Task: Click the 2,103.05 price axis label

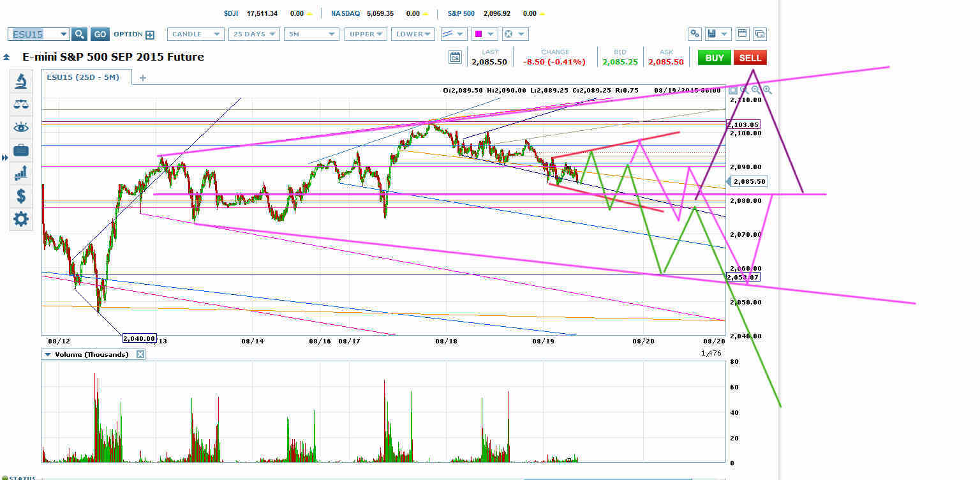Action: pyautogui.click(x=743, y=124)
